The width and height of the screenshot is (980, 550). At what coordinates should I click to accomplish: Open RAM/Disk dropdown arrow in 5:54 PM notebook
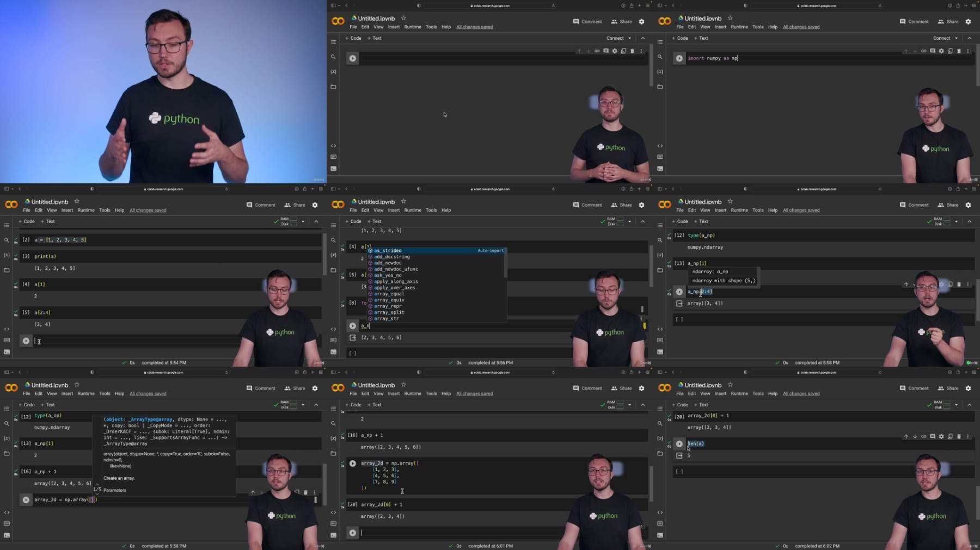point(303,221)
